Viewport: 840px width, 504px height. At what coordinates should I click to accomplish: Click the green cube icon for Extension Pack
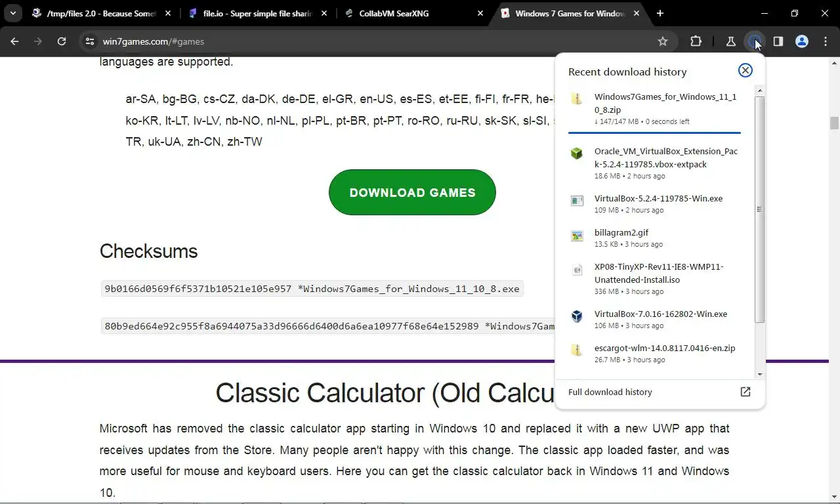[x=576, y=154]
